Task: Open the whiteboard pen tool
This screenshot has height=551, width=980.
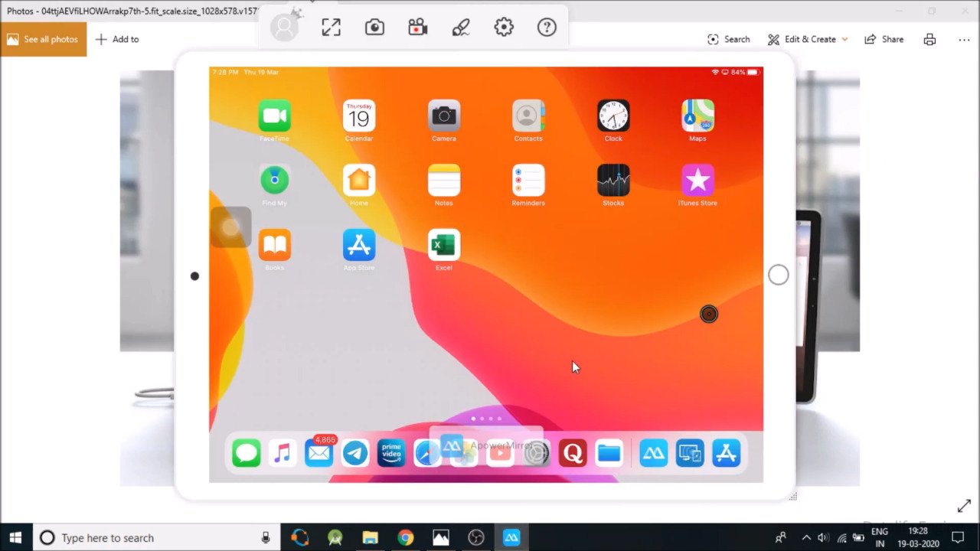Action: click(x=460, y=28)
